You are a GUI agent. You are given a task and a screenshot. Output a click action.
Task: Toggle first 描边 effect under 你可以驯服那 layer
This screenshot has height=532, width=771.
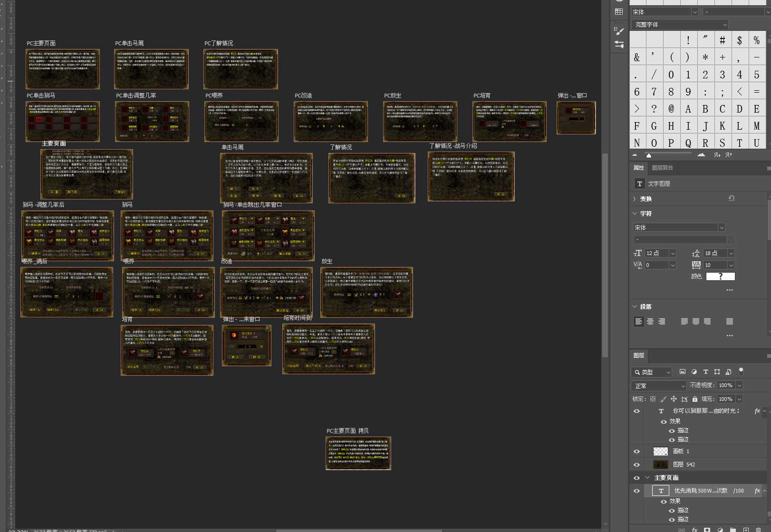[x=672, y=430]
